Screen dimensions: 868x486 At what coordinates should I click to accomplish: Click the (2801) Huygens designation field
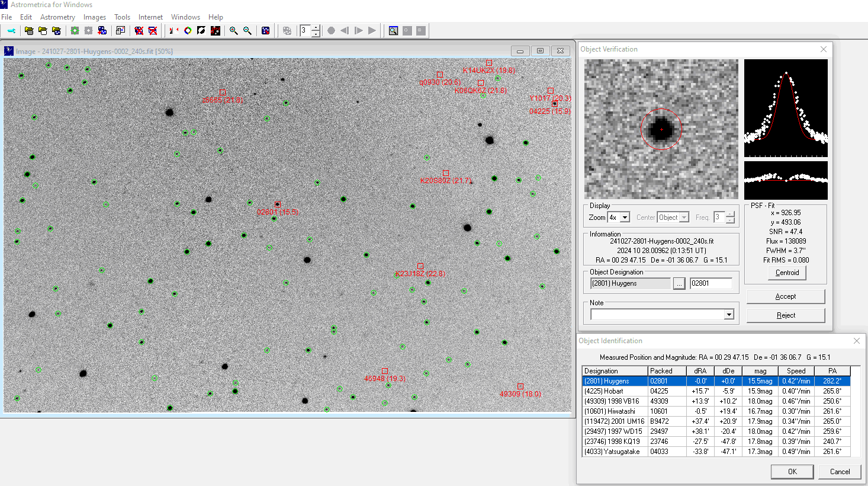(x=630, y=283)
